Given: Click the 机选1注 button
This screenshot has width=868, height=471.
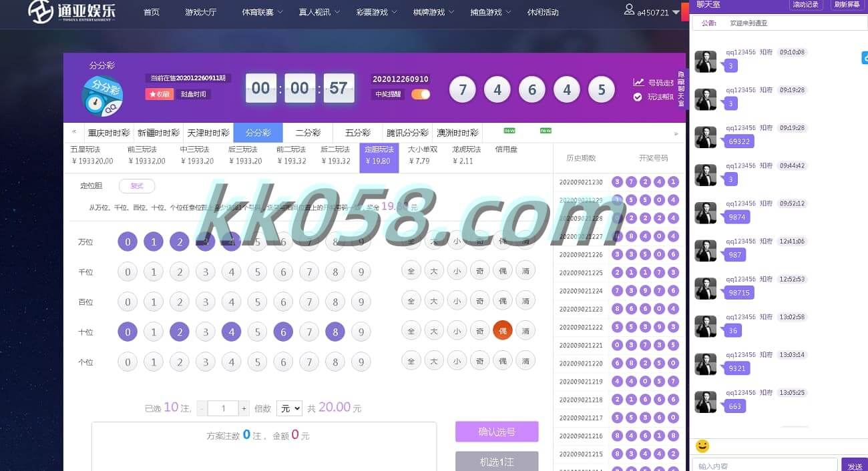Looking at the screenshot, I should [497, 461].
